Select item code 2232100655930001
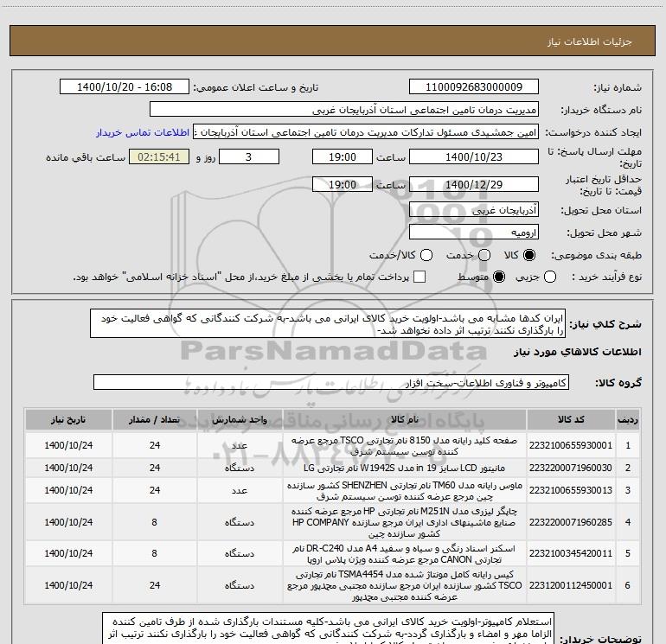 [571, 445]
